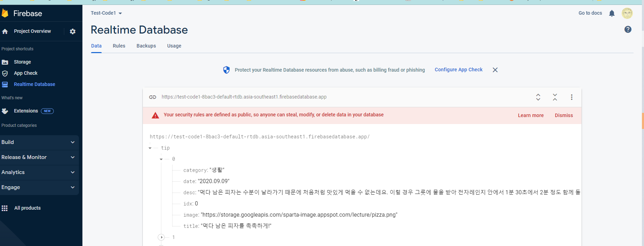Open notifications bell icon

[612, 13]
